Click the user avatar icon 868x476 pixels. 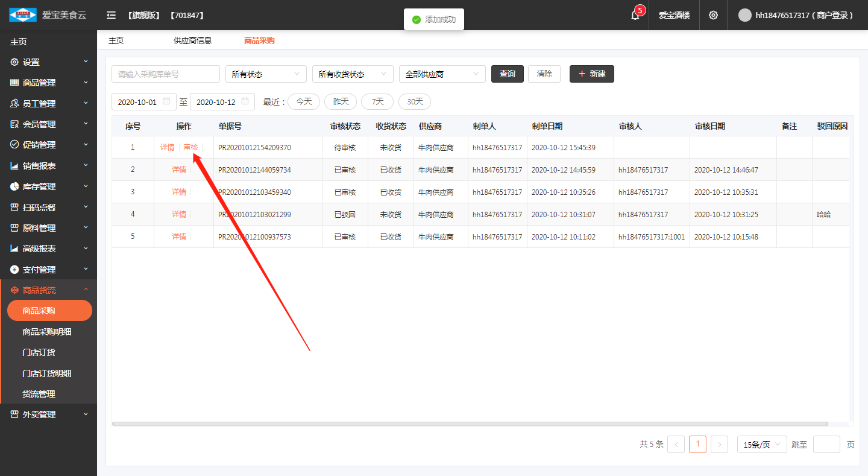click(745, 15)
